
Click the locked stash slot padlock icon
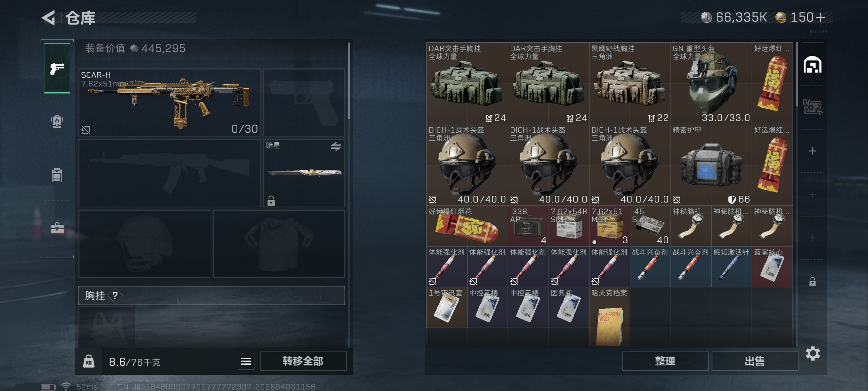[812, 281]
